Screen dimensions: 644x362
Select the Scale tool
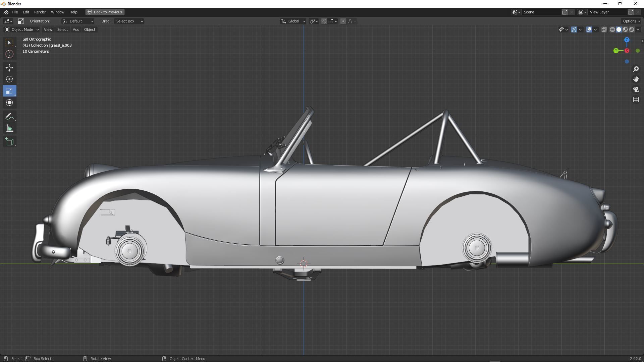(9, 91)
